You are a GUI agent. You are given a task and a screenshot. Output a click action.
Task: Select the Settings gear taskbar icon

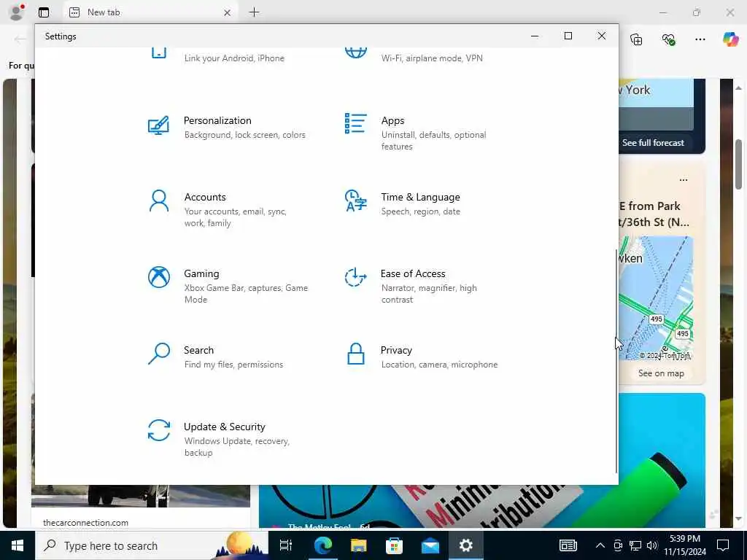(x=466, y=545)
